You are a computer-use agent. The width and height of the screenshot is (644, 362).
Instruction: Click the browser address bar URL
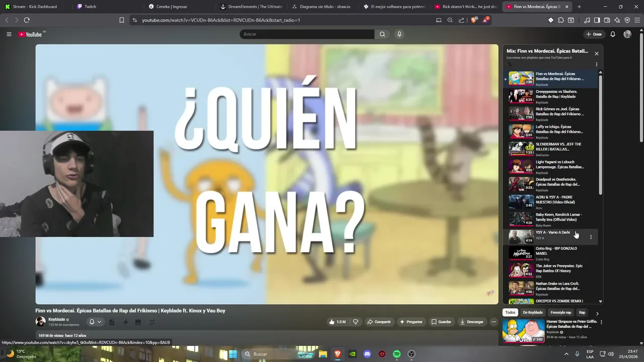pyautogui.click(x=221, y=20)
